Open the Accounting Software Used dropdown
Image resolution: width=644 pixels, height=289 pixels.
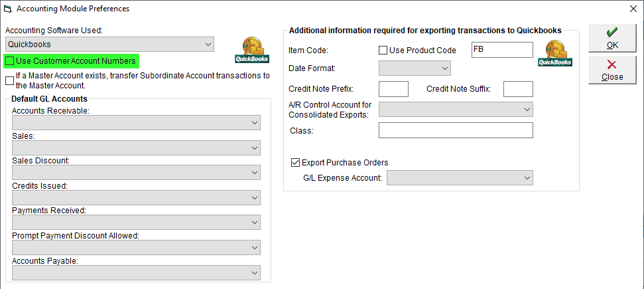click(x=110, y=44)
